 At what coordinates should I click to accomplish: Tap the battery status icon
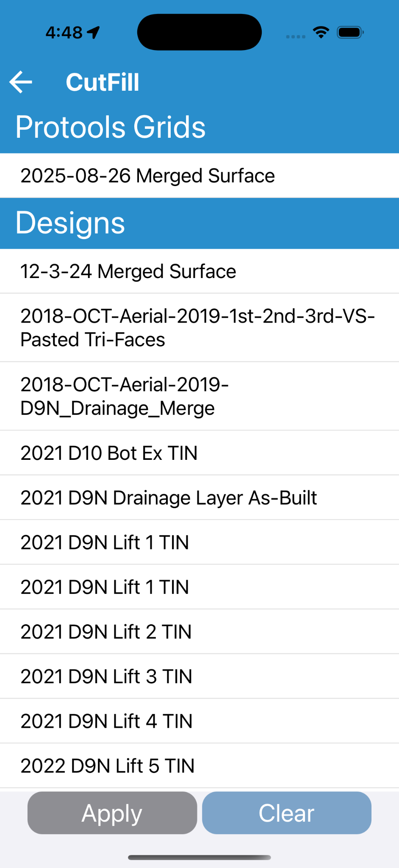coord(350,32)
